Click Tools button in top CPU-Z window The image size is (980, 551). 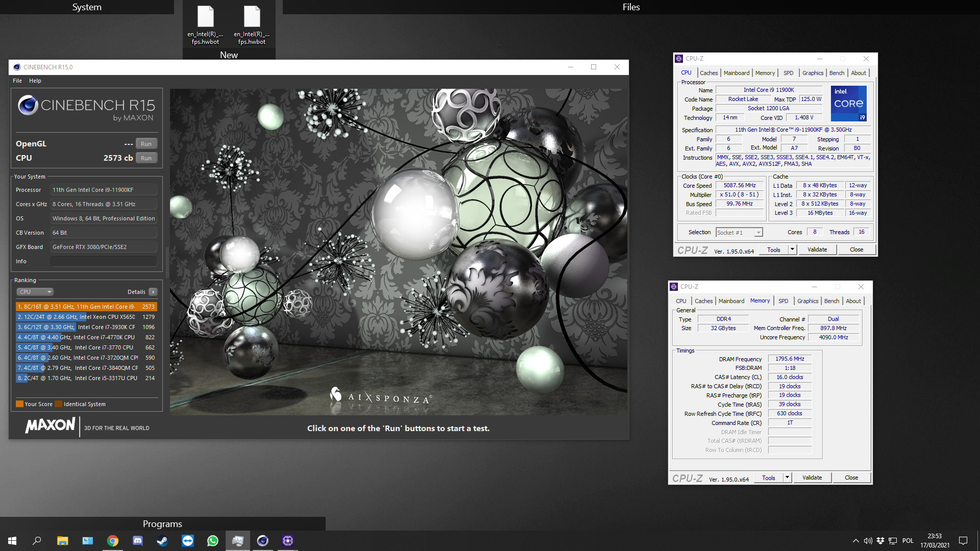tap(774, 249)
